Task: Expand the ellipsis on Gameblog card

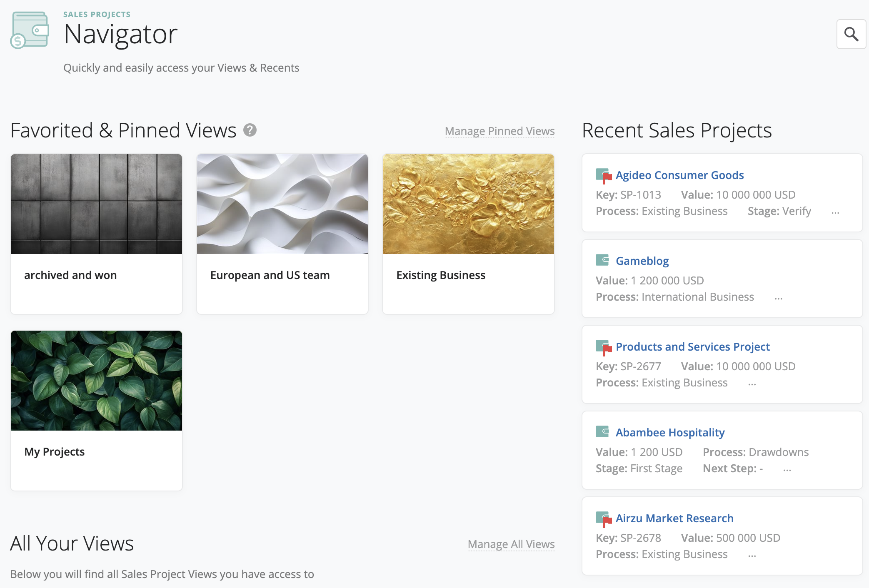Action: point(778,299)
